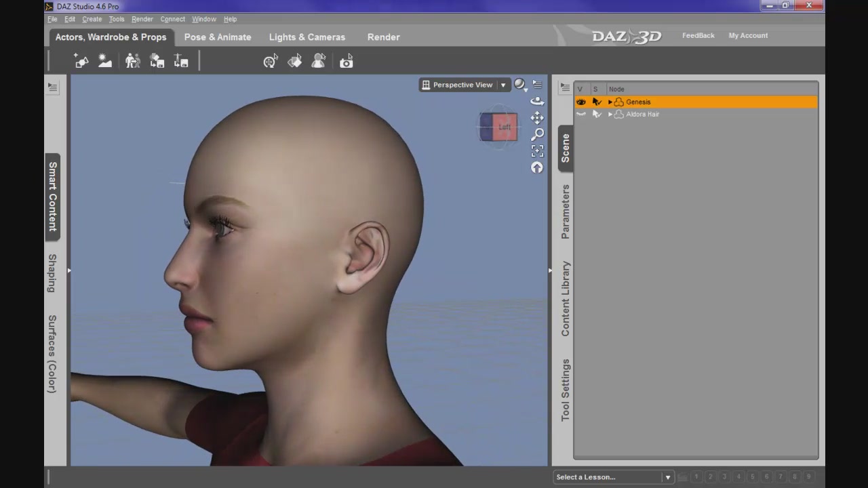Viewport: 868px width, 488px height.
Task: Open the Shaping side tab
Action: [52, 273]
